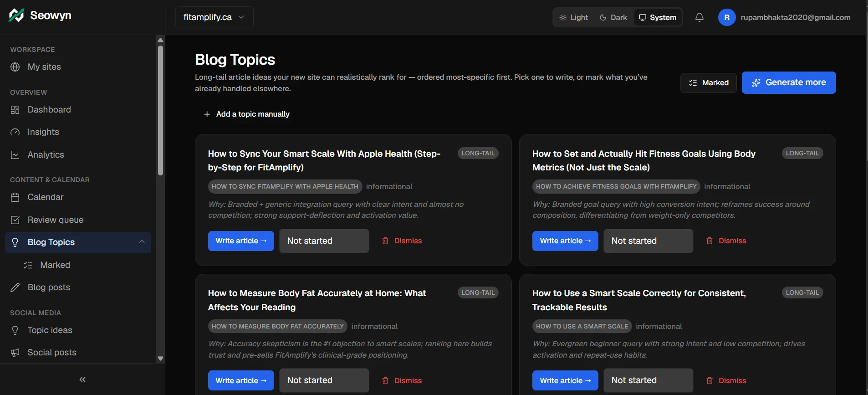Open status dropdown for Apple Health topic
Viewport: 868px width, 395px height.
point(324,241)
